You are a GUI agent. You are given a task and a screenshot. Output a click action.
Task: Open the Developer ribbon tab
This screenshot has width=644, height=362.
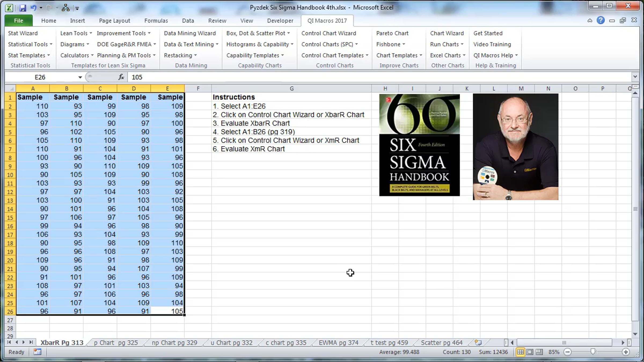[280, 21]
